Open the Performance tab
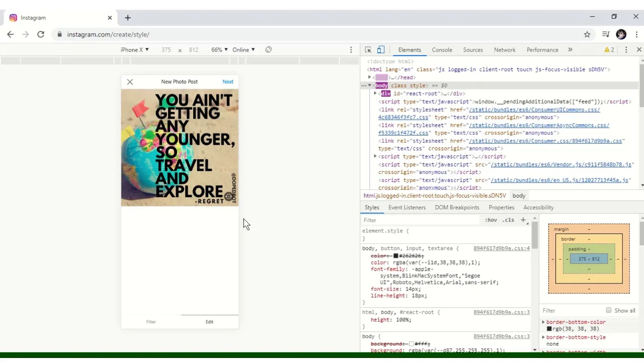 [x=542, y=50]
